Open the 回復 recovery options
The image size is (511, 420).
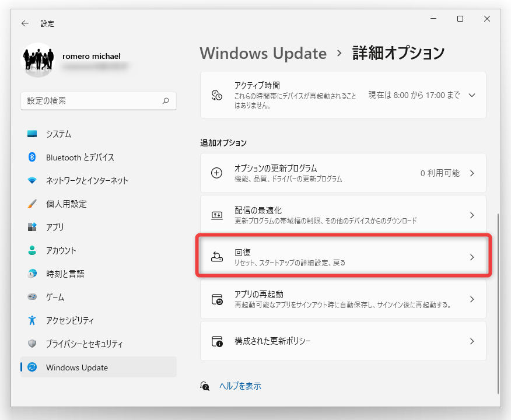(x=343, y=257)
